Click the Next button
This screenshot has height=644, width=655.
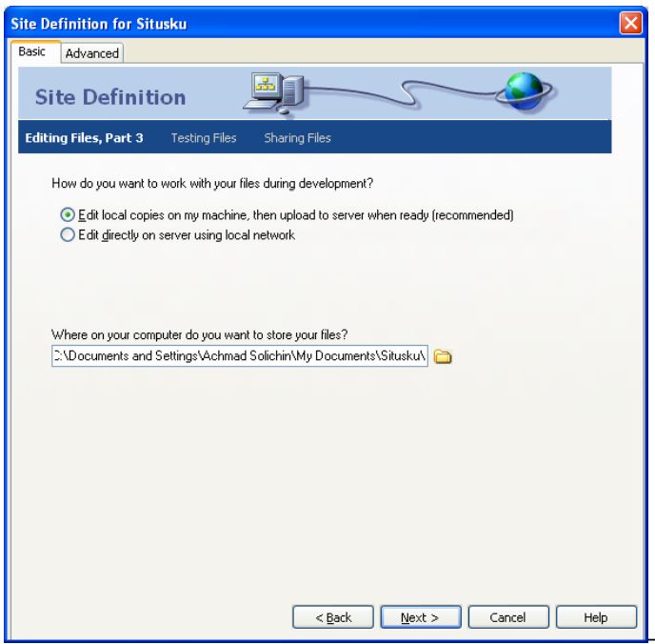(x=421, y=616)
